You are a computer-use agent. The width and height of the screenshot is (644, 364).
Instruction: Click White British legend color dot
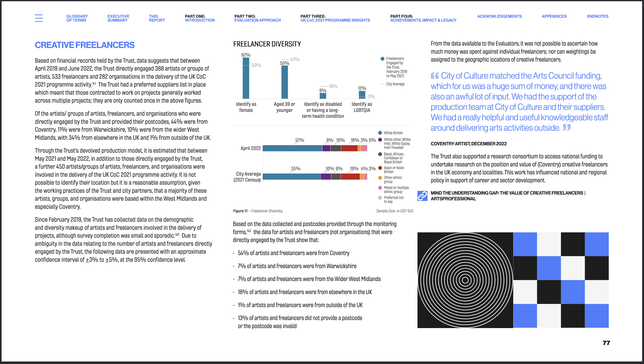tap(380, 133)
